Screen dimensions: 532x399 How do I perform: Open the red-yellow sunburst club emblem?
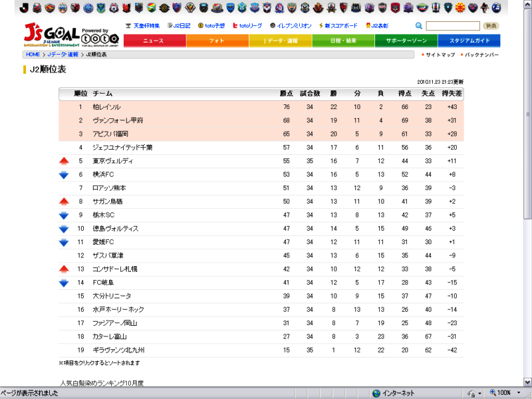pos(460,7)
